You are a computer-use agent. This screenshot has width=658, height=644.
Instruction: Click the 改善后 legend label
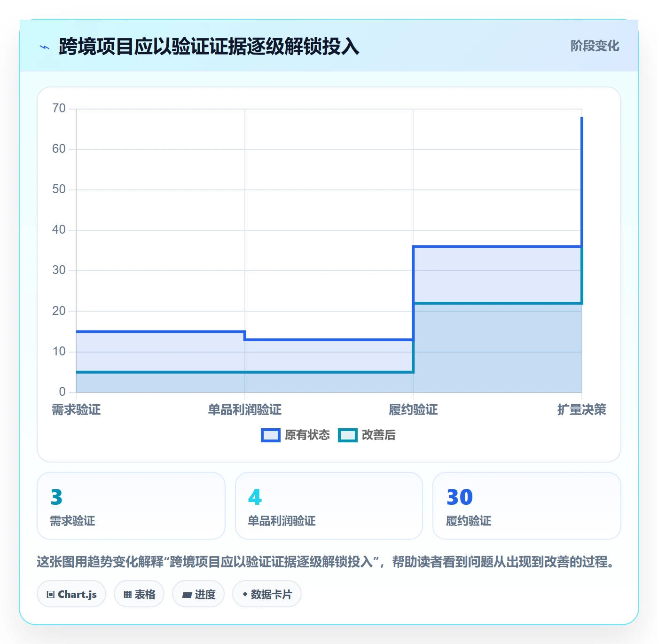[378, 435]
